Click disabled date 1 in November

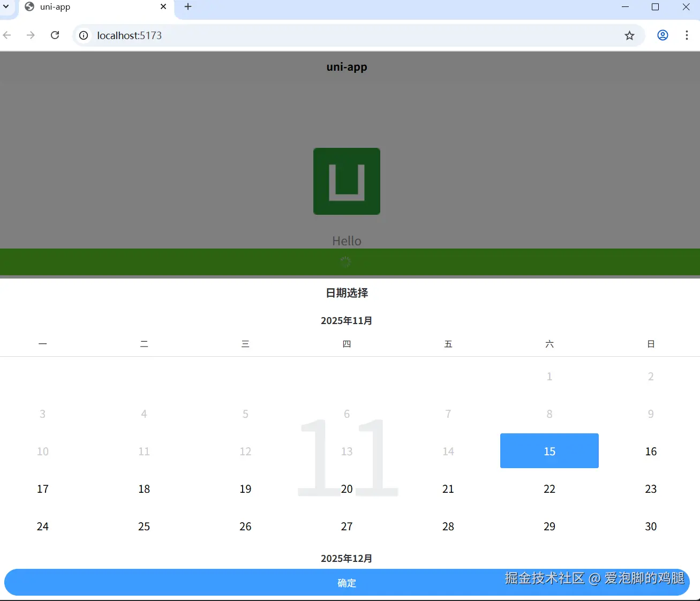550,377
